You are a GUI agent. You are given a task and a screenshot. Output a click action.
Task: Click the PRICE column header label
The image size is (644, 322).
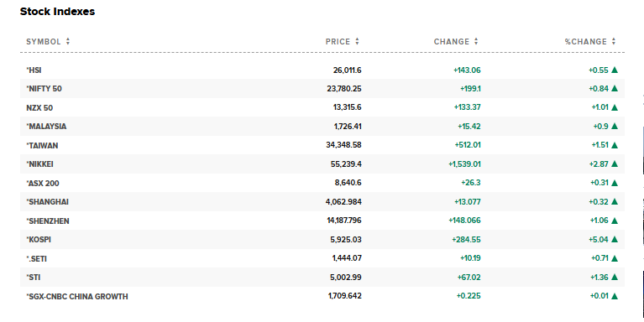pyautogui.click(x=338, y=41)
